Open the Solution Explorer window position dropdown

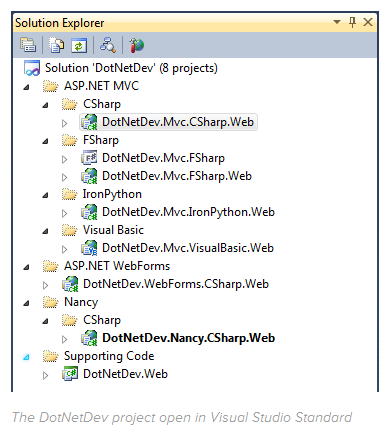coord(337,22)
